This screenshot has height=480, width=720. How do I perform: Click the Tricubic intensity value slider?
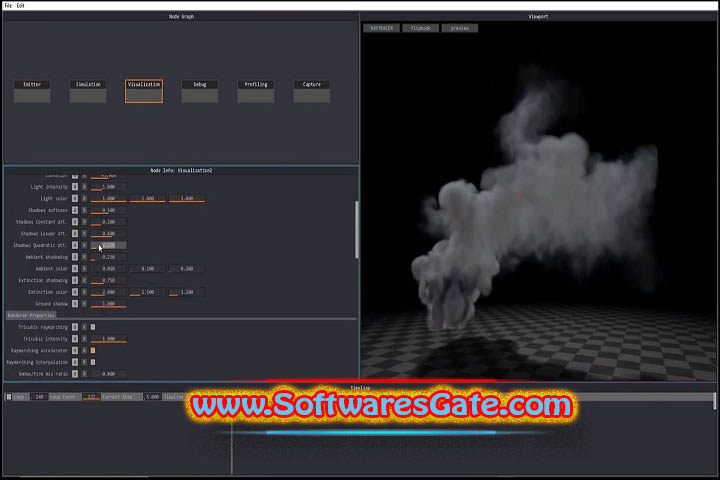[x=108, y=339]
